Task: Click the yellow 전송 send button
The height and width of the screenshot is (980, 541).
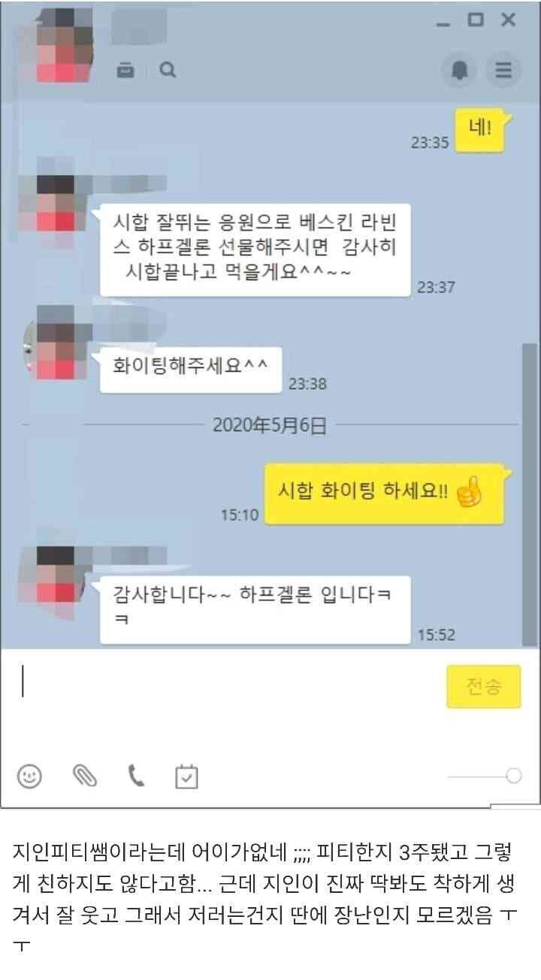Action: pos(484,686)
